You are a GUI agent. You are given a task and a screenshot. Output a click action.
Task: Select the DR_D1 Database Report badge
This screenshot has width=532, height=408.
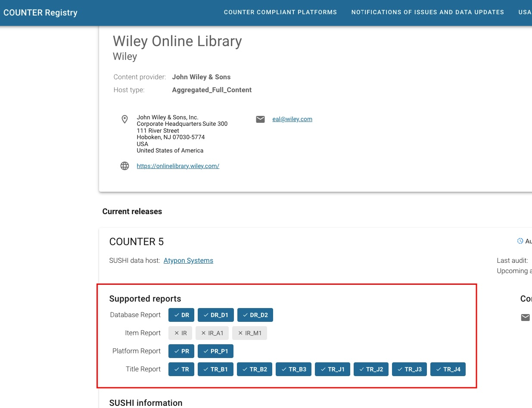coord(216,315)
